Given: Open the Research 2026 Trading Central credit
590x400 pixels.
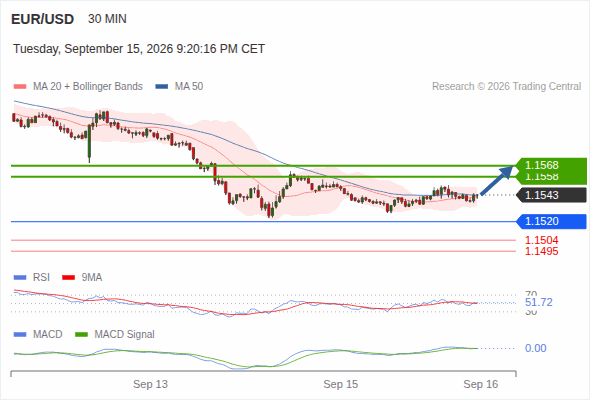Looking at the screenshot, I should [506, 87].
